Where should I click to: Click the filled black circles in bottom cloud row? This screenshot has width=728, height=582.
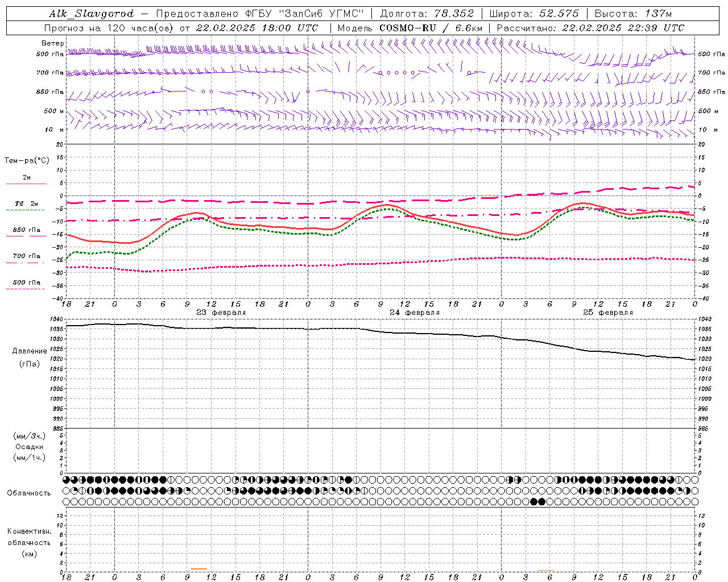pyautogui.click(x=537, y=501)
